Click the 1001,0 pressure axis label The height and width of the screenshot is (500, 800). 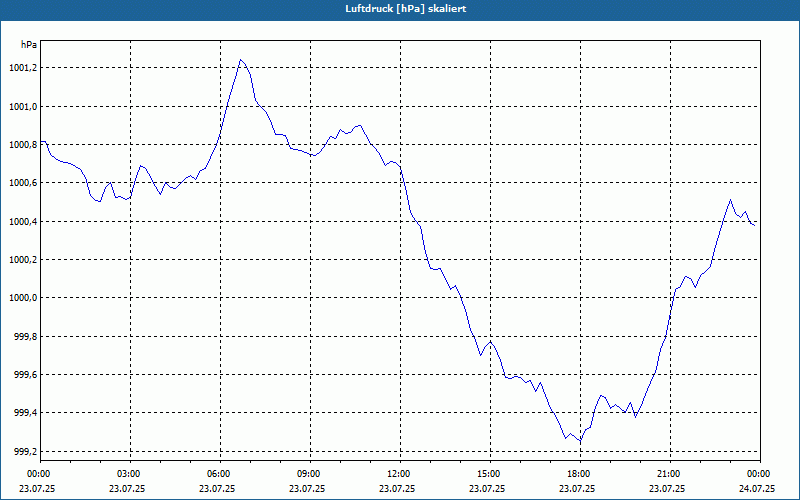tap(22, 107)
